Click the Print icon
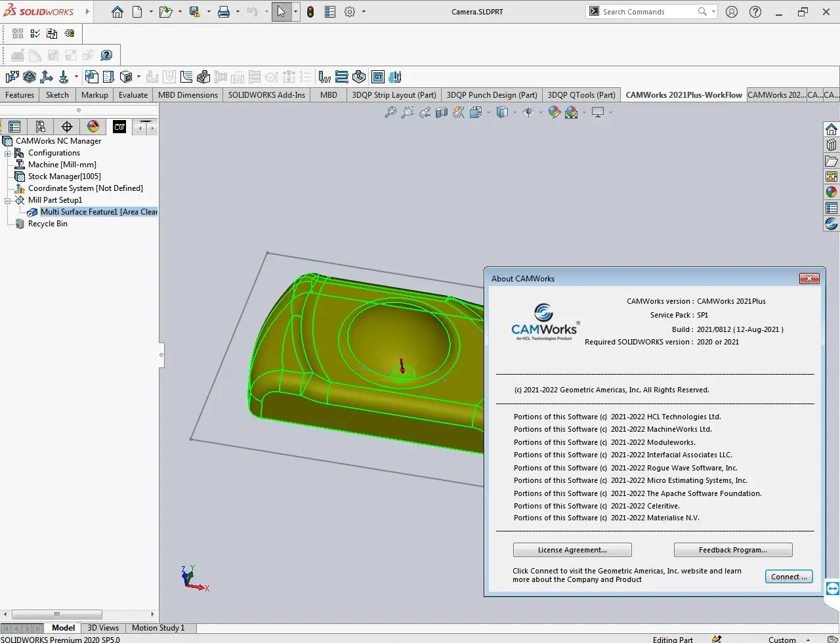The width and height of the screenshot is (840, 643). [224, 12]
